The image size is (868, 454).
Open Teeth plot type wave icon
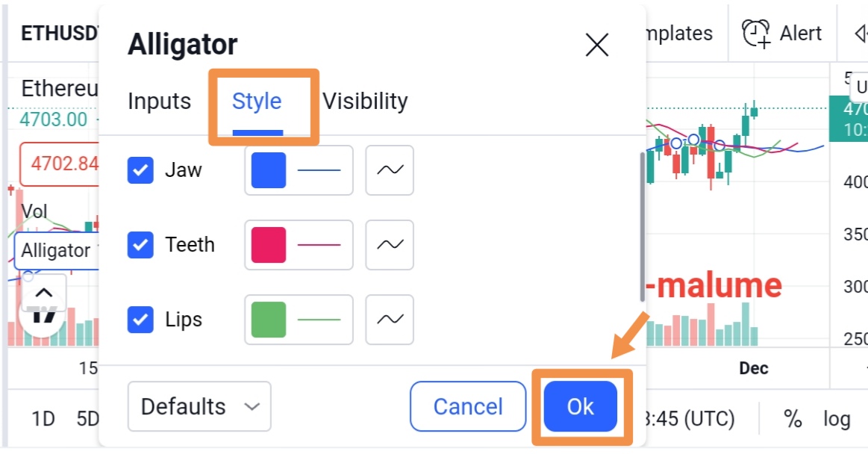pyautogui.click(x=389, y=245)
